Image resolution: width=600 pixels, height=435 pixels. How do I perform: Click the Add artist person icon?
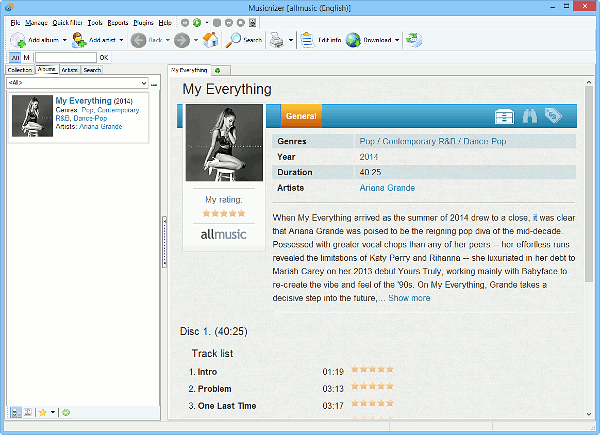coord(79,40)
